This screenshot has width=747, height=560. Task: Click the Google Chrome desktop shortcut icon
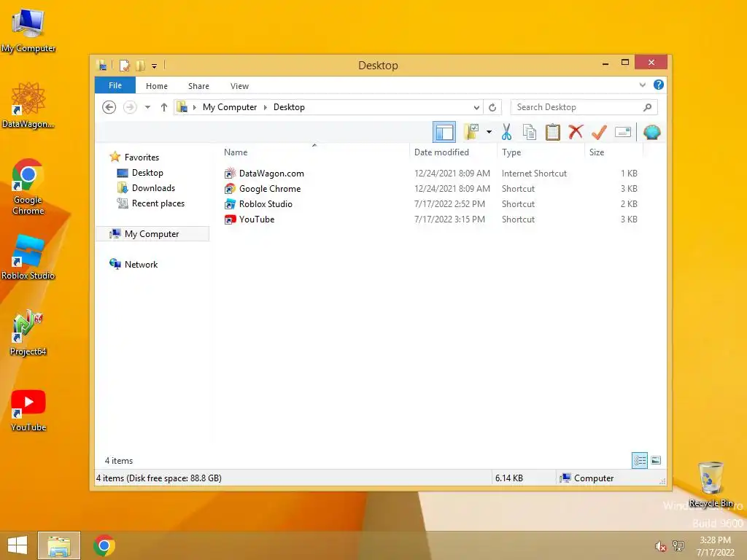[28, 187]
